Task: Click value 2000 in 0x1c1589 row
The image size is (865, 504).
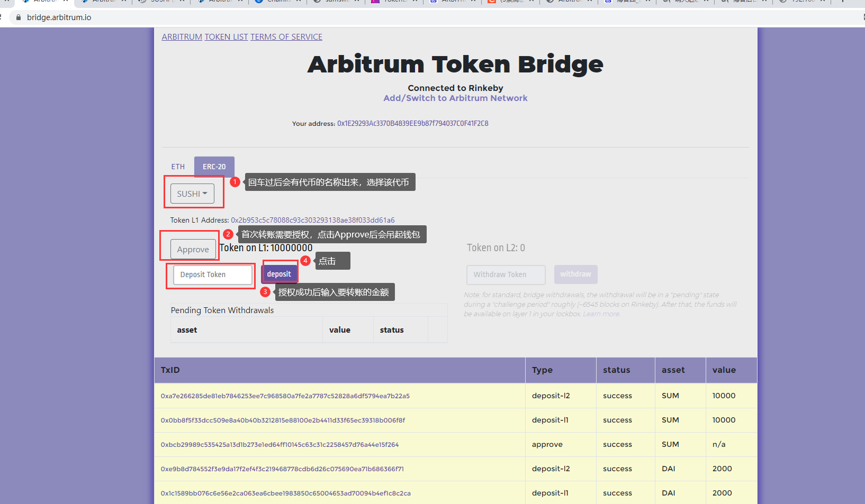Action: pyautogui.click(x=722, y=493)
